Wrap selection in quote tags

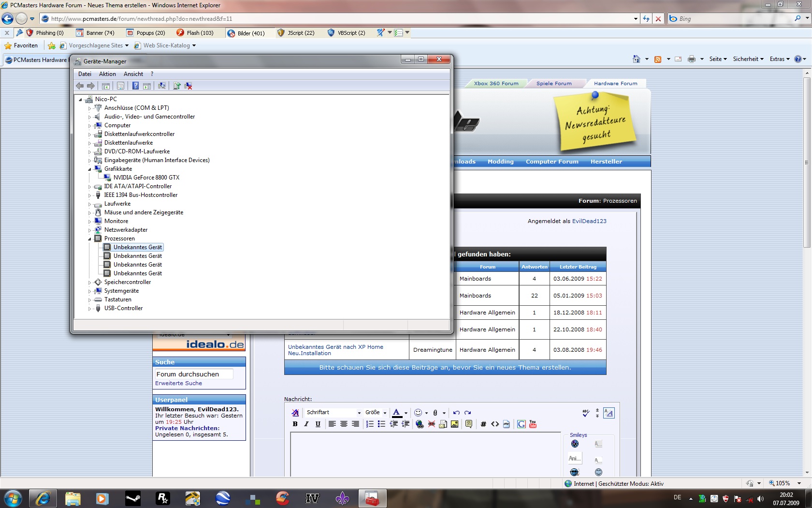[x=468, y=424]
